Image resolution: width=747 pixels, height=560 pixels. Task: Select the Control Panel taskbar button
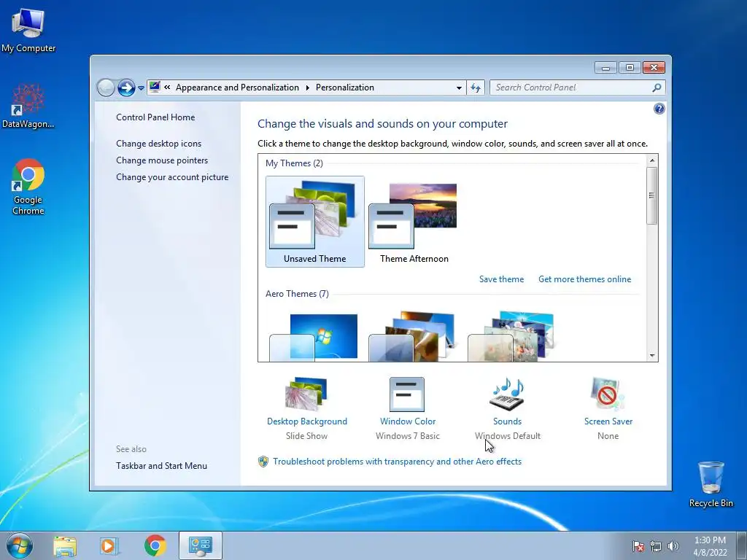pyautogui.click(x=200, y=545)
